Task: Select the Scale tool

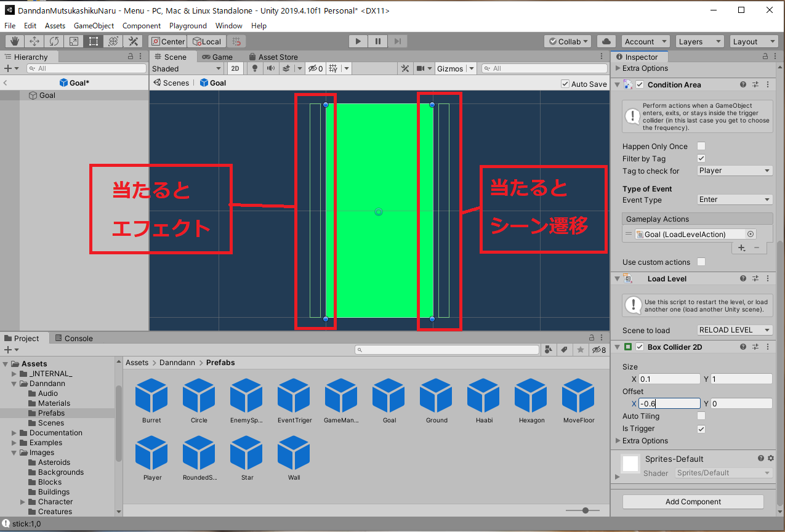Action: pyautogui.click(x=74, y=41)
